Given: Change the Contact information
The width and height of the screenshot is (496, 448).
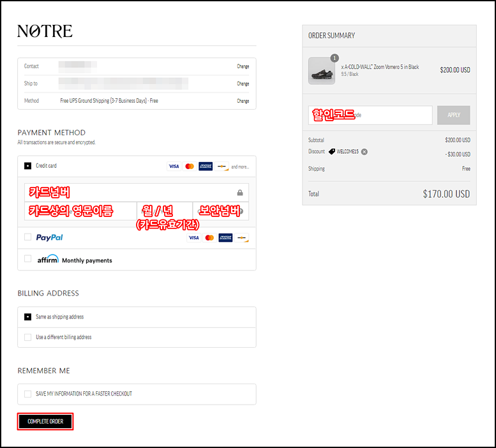Looking at the screenshot, I should (243, 66).
